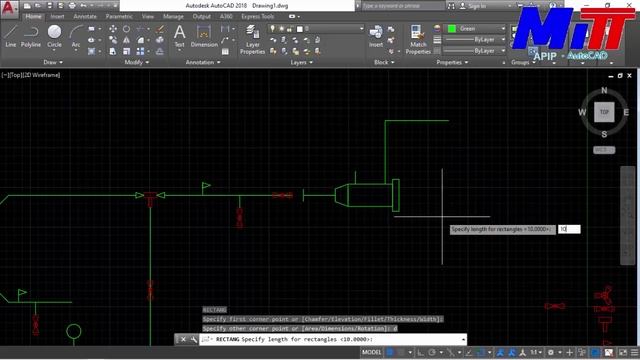Toggle layer lock icon
This screenshot has height=360, width=640.
pos(290,29)
